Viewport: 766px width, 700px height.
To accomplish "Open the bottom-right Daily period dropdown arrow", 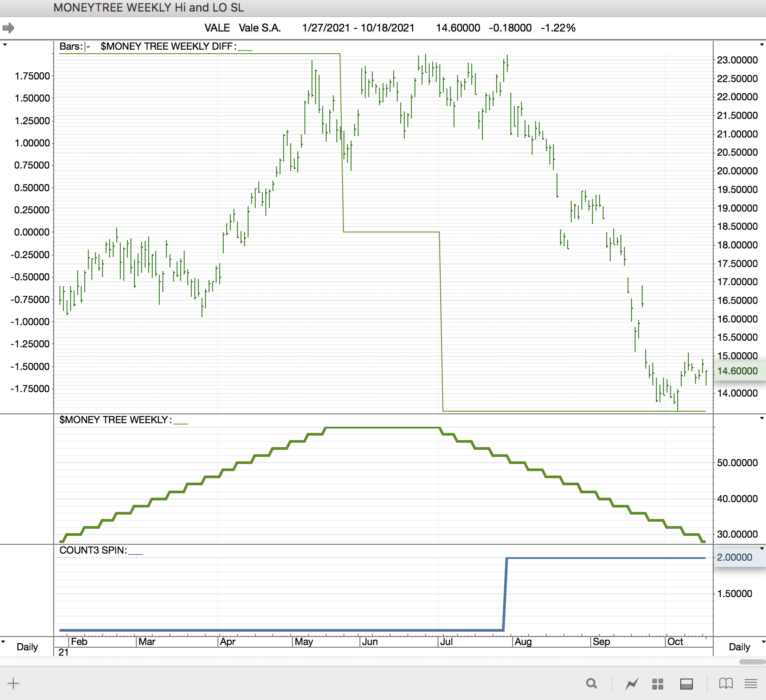I will click(763, 642).
